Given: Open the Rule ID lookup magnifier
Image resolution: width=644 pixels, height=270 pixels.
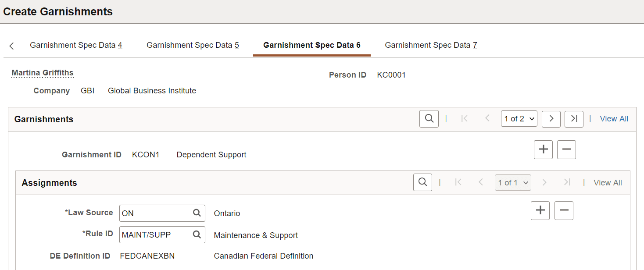Looking at the screenshot, I should [x=197, y=234].
